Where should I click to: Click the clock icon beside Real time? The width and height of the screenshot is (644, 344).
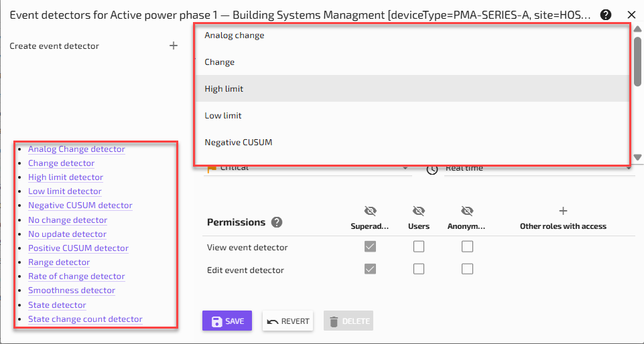pos(432,169)
